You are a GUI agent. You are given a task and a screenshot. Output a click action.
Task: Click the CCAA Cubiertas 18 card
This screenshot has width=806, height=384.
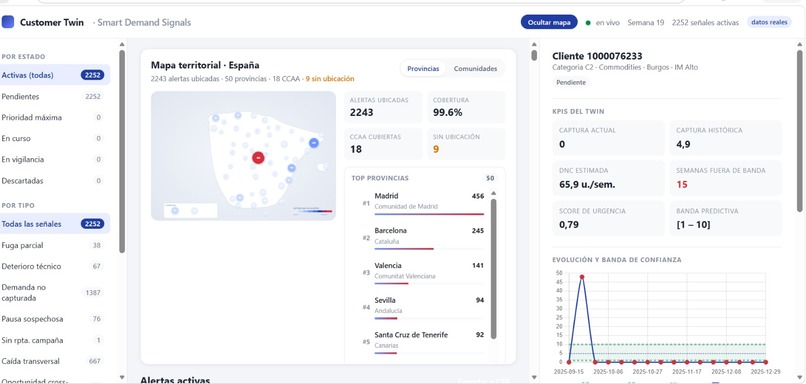coord(383,144)
